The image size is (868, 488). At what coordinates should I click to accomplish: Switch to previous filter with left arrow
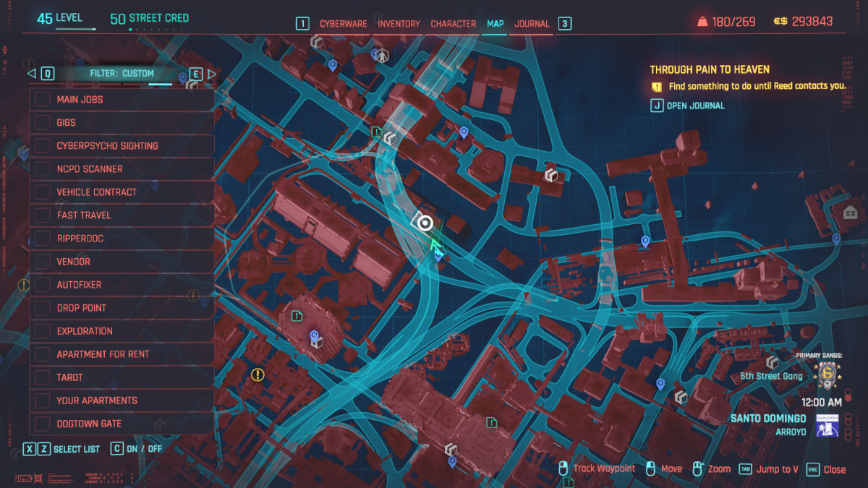point(31,73)
